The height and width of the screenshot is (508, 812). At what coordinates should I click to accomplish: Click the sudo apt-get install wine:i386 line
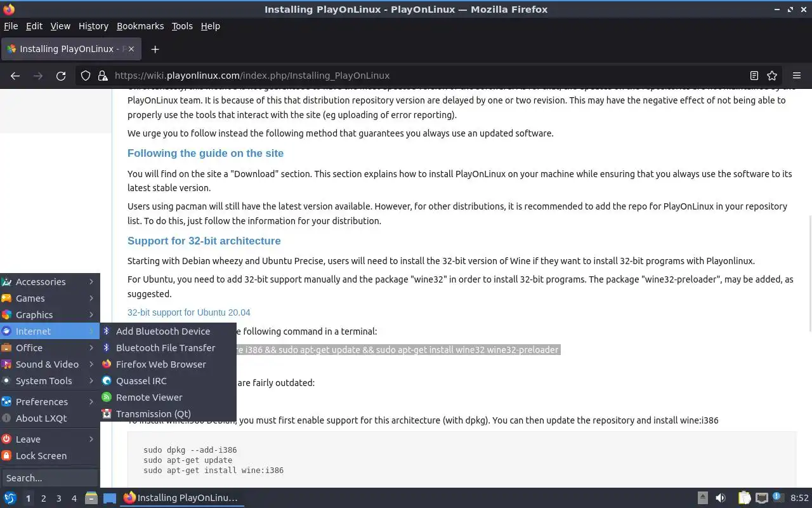(213, 471)
